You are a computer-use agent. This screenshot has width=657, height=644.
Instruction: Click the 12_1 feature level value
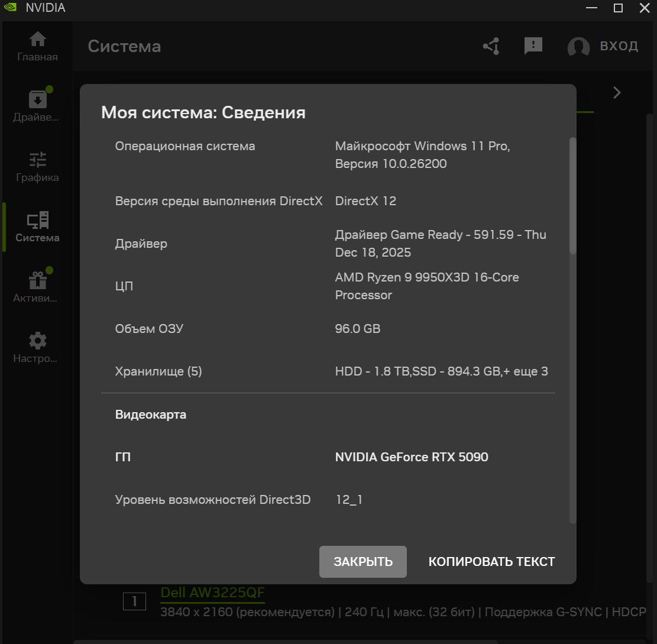(x=349, y=500)
